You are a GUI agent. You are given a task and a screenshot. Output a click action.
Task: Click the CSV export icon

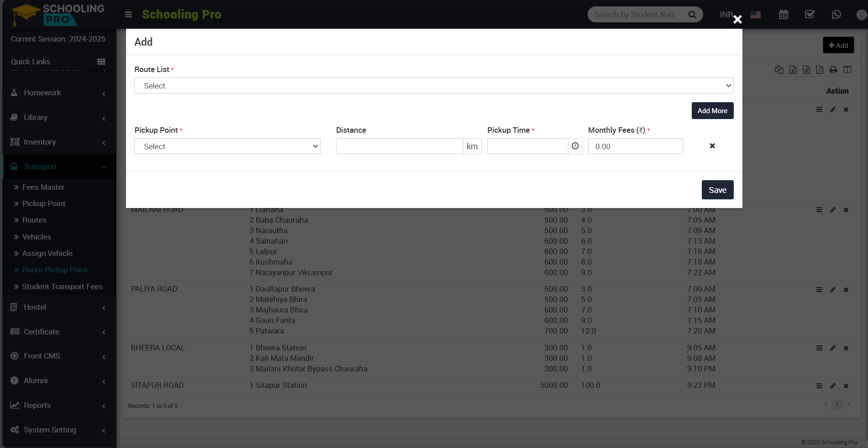coord(806,70)
